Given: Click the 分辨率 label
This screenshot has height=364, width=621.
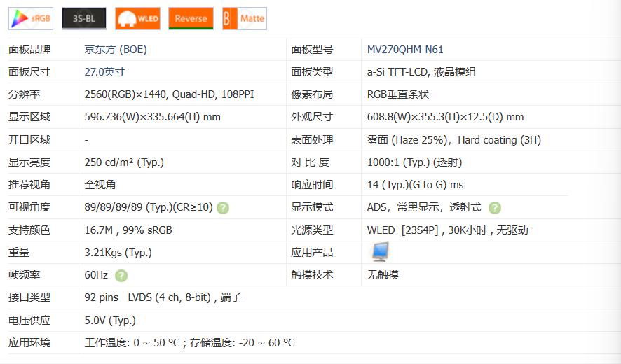Looking at the screenshot, I should click(24, 94).
